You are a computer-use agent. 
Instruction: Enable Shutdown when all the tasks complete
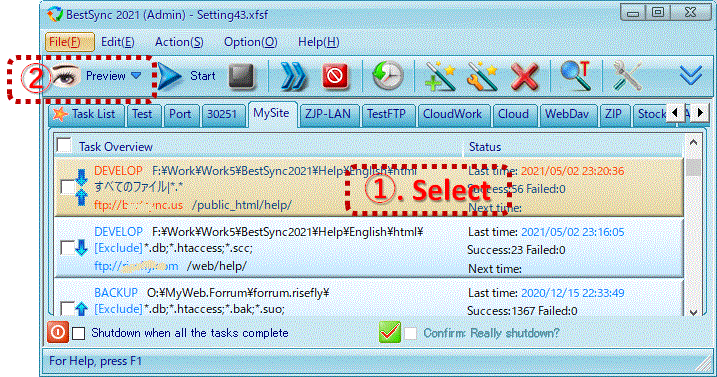pyautogui.click(x=79, y=333)
